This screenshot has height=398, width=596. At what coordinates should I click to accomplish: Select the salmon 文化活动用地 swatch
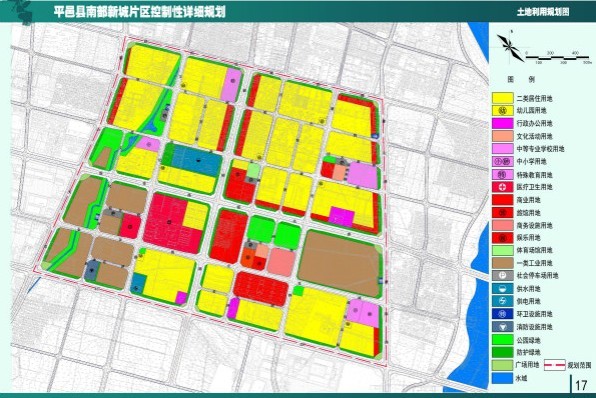[x=502, y=136]
